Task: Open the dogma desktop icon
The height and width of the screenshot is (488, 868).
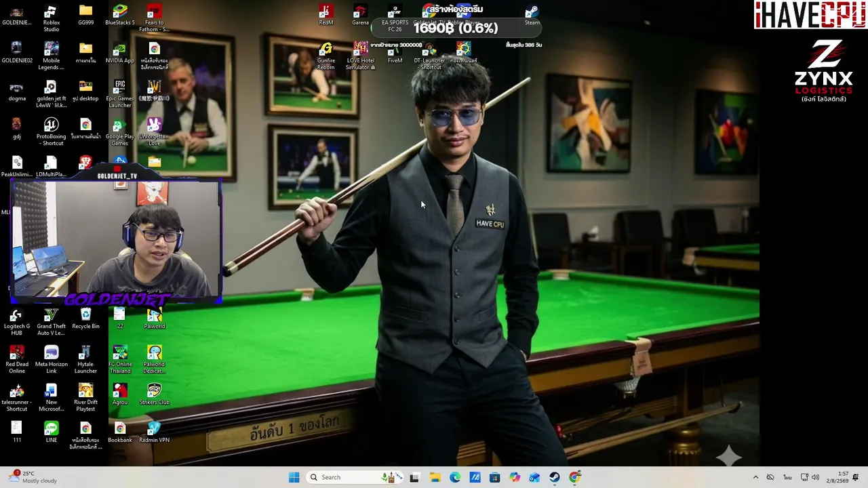Action: coord(17,91)
